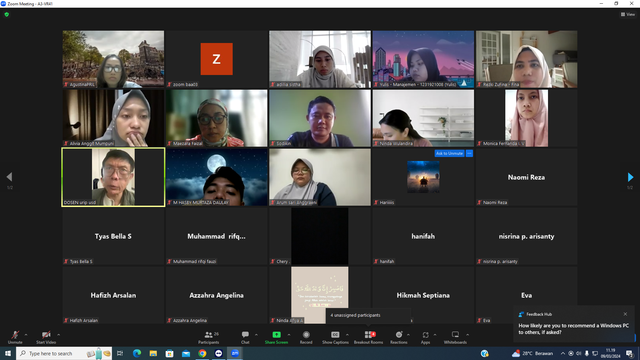The image size is (640, 360).
Task: Start video using the camera icon
Action: click(x=46, y=337)
